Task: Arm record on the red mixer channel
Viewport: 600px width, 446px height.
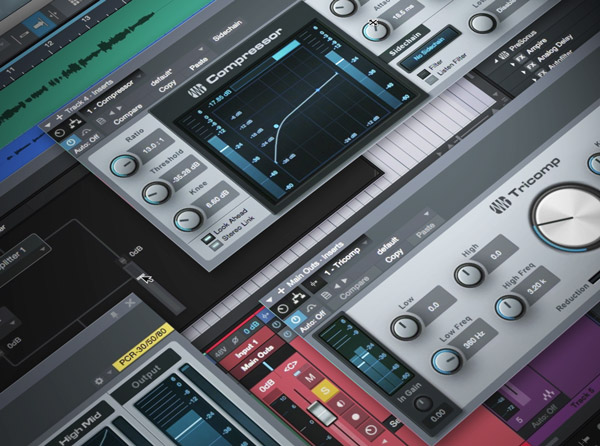Action: [x=355, y=417]
